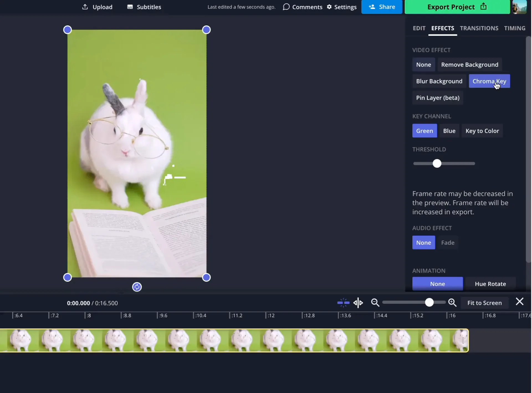Viewport: 532px width, 393px height.
Task: Apply the Remove Background video effect
Action: coord(470,65)
